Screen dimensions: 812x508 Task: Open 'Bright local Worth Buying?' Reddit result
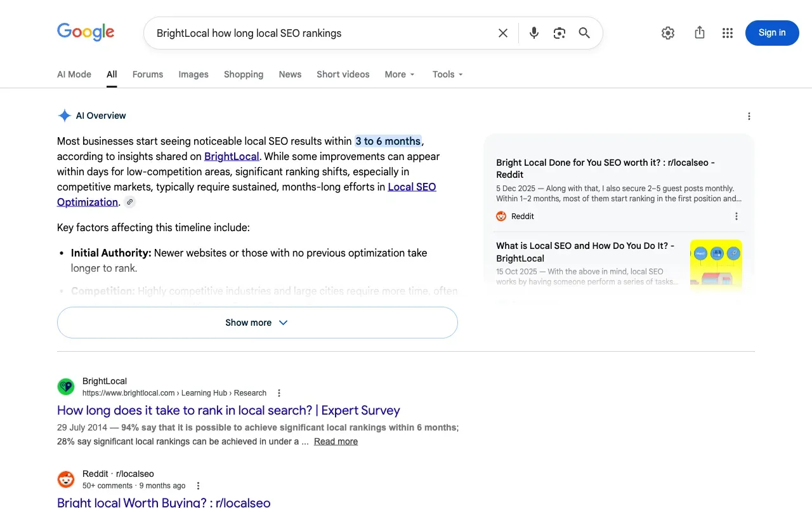coord(164,502)
